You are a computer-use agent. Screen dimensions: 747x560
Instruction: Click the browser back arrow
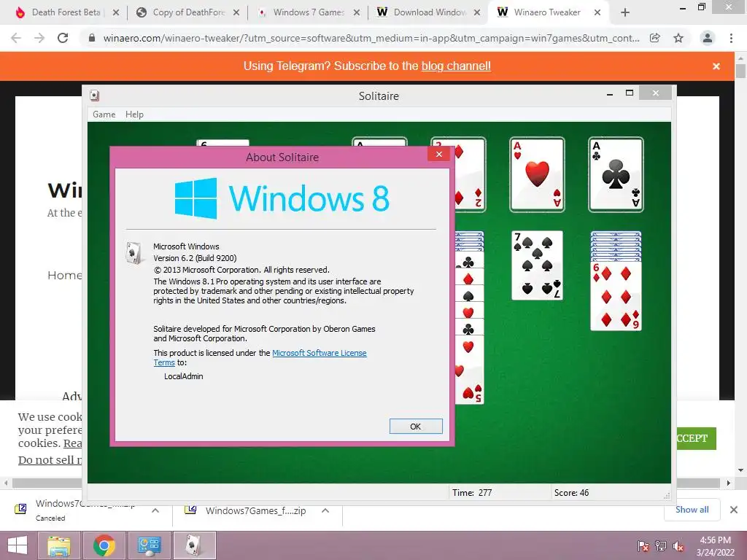click(16, 38)
